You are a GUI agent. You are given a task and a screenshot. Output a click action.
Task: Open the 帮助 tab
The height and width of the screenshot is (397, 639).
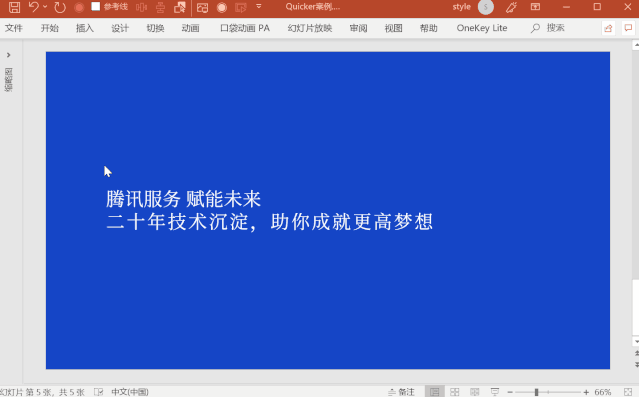(429, 28)
